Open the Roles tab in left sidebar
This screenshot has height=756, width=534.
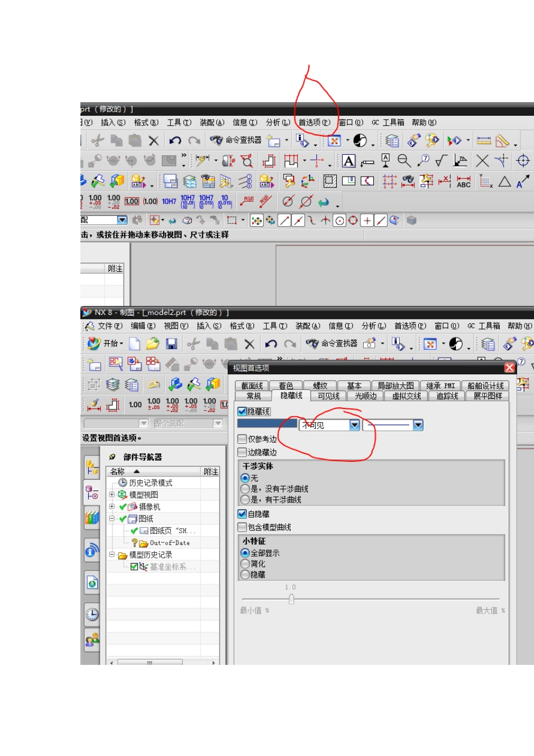click(92, 640)
